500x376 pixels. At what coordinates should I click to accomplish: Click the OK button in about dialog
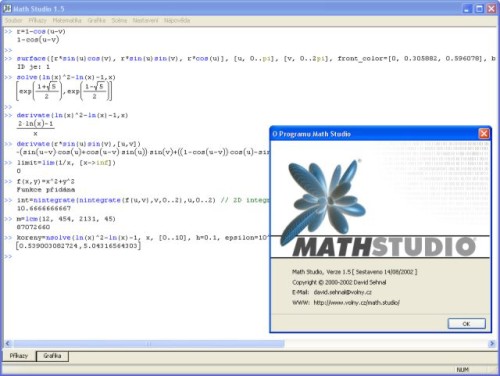[x=466, y=324]
